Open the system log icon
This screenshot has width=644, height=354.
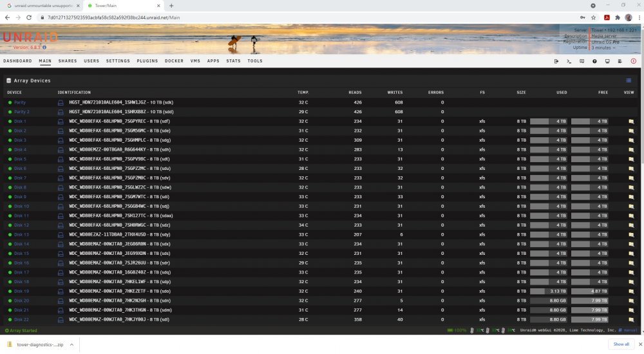(x=620, y=61)
